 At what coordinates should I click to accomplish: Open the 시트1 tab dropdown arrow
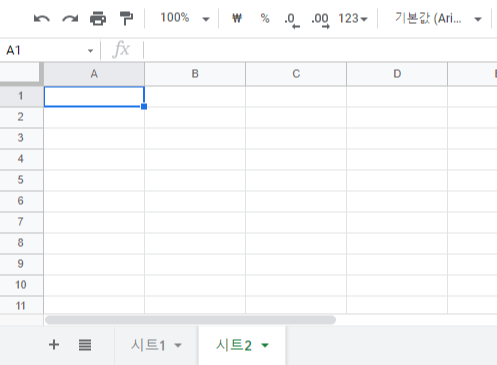pyautogui.click(x=178, y=345)
